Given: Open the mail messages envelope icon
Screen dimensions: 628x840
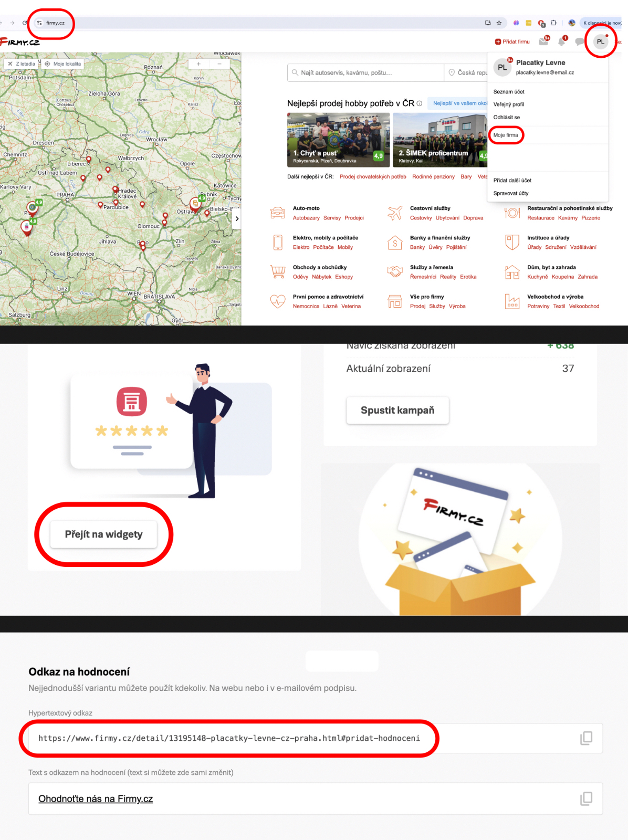Looking at the screenshot, I should 543,41.
